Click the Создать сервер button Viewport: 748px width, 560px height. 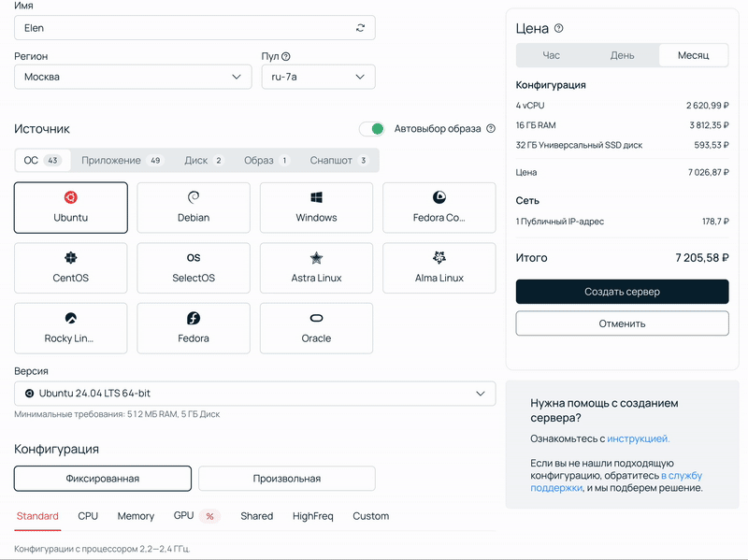coord(622,292)
